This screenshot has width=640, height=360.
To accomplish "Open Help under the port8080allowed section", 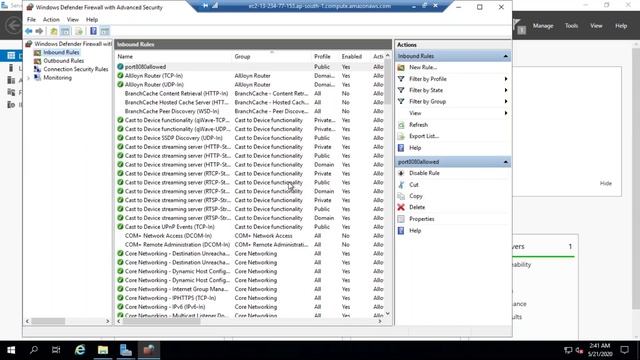I will (x=415, y=231).
